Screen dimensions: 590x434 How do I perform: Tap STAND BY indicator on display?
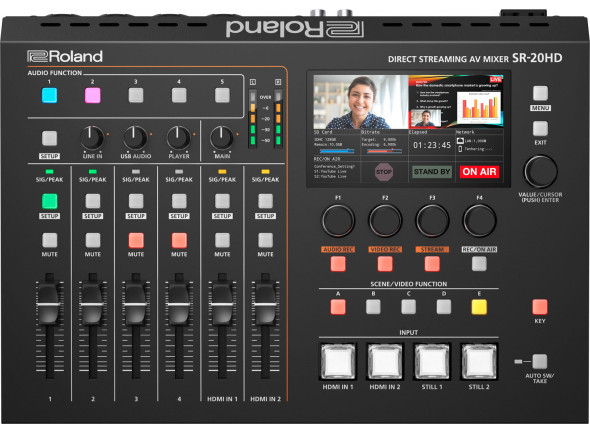(x=432, y=172)
